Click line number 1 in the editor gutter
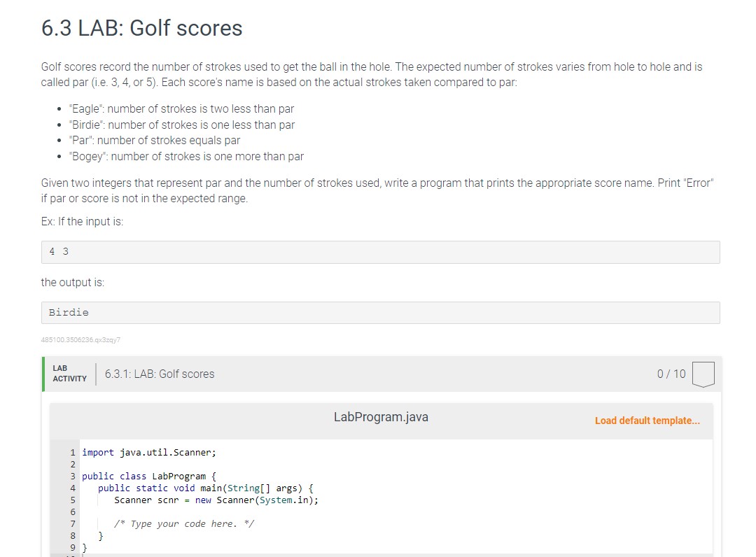 pos(73,453)
